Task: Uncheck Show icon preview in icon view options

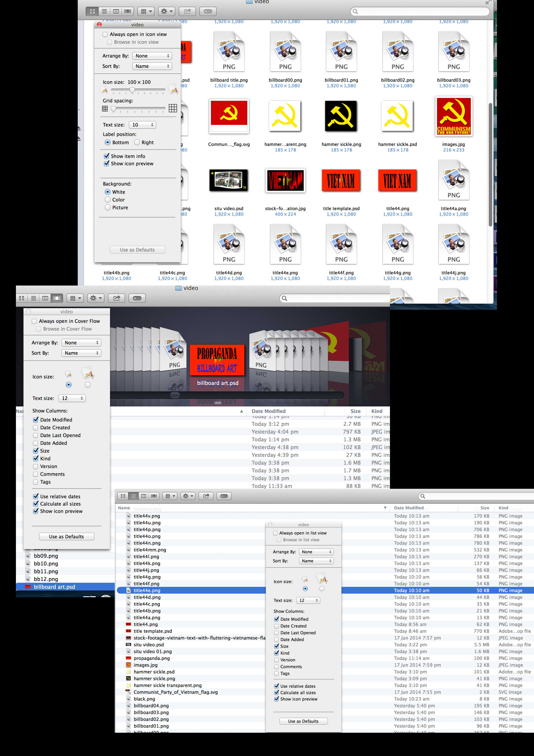Action: pos(107,164)
